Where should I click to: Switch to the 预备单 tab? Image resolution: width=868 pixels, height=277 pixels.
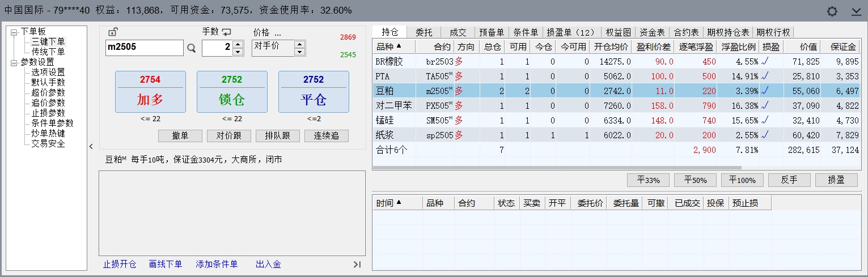tap(492, 32)
